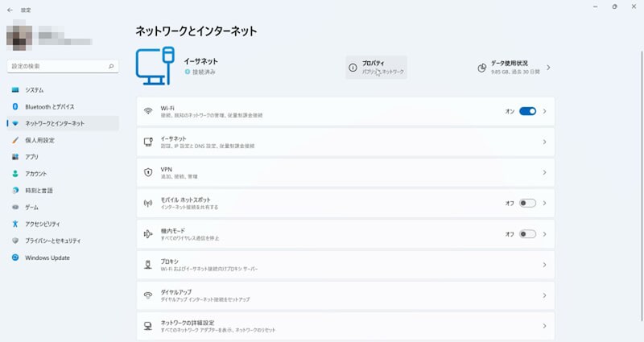Viewport: 644px width, 342px height.
Task: Open the プロパティ button
Action: tap(376, 68)
